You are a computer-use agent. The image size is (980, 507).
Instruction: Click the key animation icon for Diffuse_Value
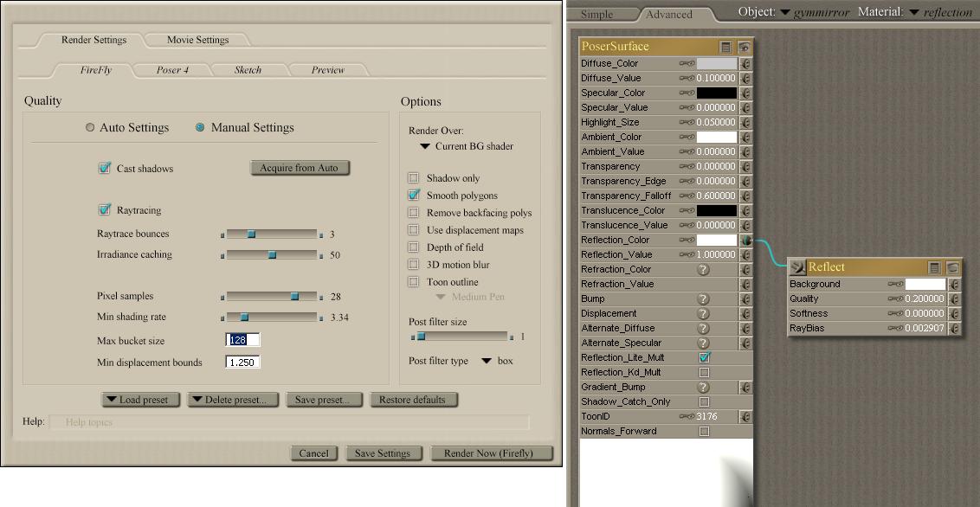[687, 78]
